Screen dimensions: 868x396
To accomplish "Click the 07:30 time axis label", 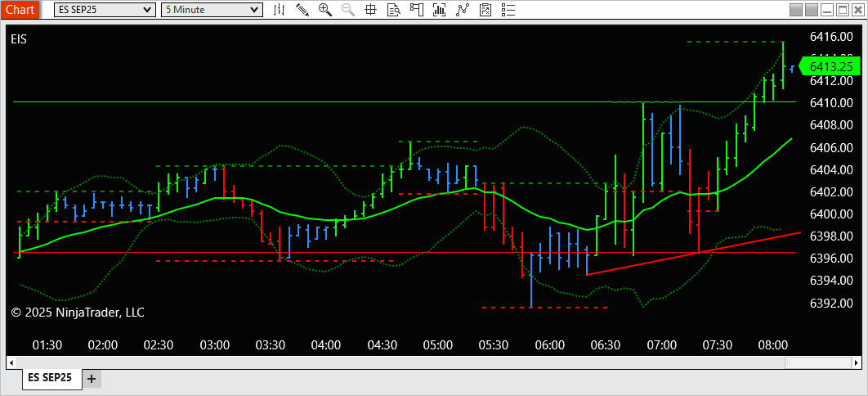I will pyautogui.click(x=717, y=345).
